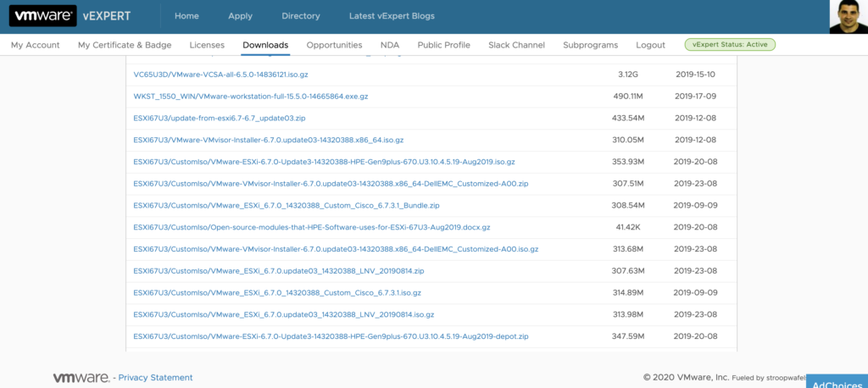Download Custom_Cisco_6.7.3.1_Bundle.zip
The width and height of the screenshot is (868, 388).
tap(287, 205)
